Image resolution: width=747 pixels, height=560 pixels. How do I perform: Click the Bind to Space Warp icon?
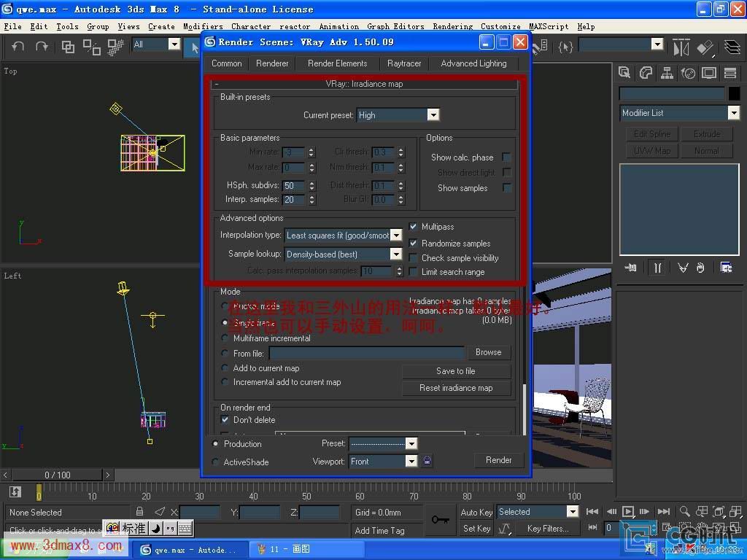click(115, 47)
